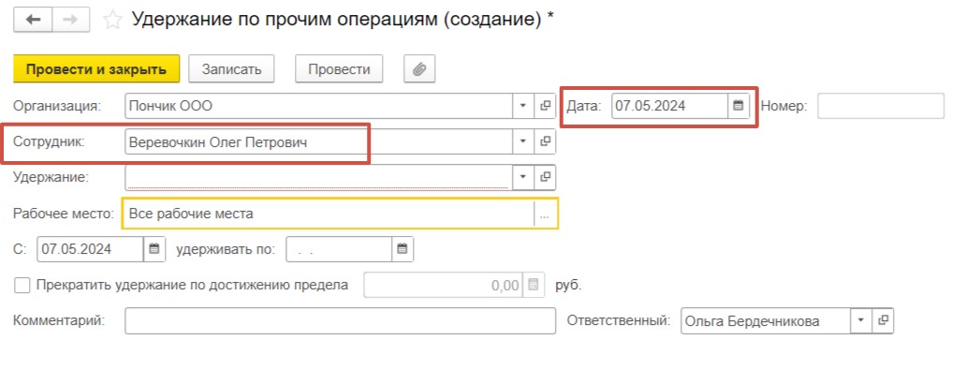Click the forward arrow navigation button
Screen dimensions: 980x369
70,20
